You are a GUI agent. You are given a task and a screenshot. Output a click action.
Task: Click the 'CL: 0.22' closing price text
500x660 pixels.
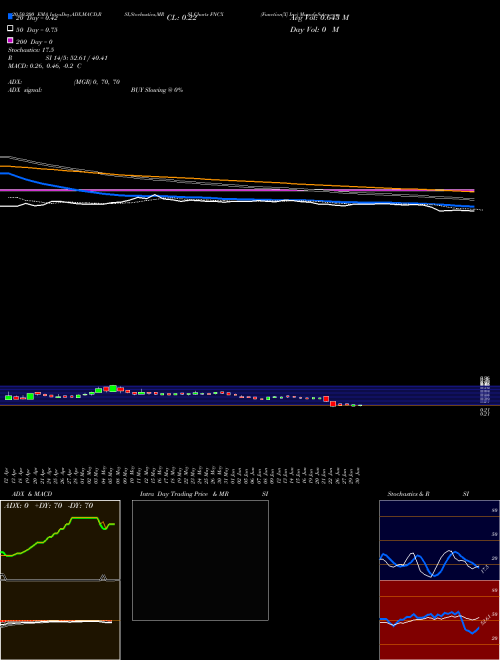(x=182, y=18)
